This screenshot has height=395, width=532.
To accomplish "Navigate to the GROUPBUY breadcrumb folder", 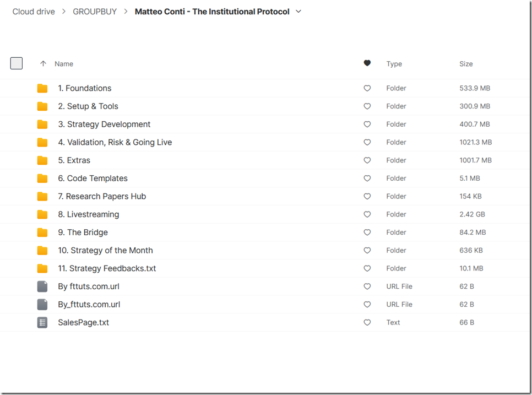I will [x=95, y=12].
